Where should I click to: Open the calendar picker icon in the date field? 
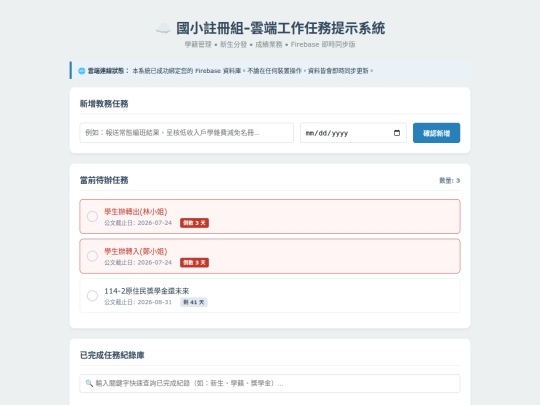pos(397,133)
